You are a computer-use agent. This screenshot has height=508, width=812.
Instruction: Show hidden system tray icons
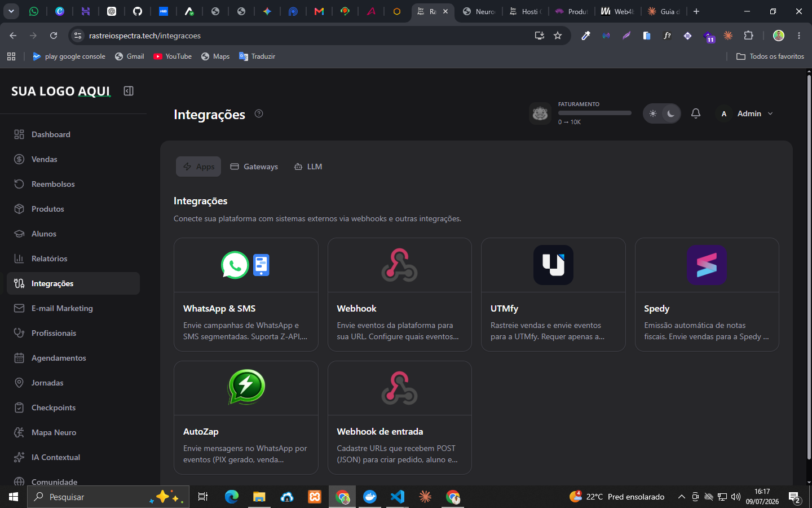[x=681, y=497]
